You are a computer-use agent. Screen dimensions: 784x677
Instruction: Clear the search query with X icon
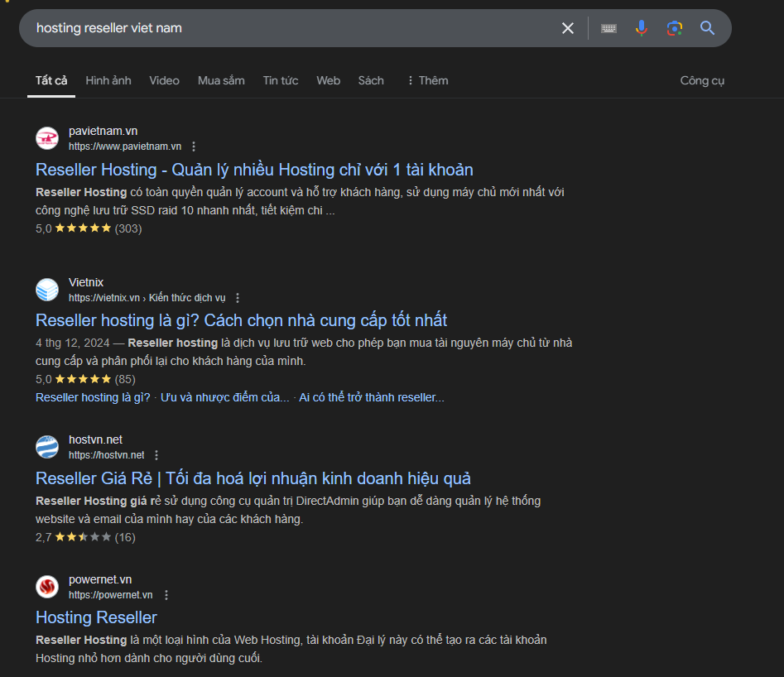point(568,28)
